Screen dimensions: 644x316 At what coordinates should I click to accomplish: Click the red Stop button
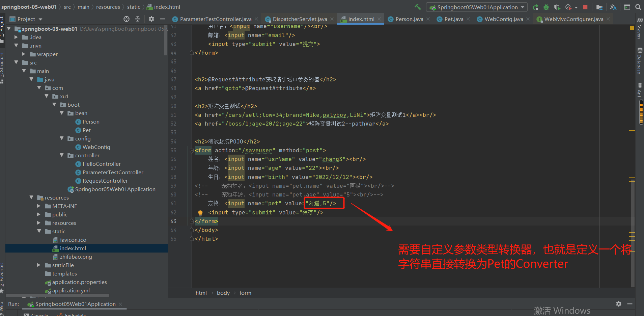(585, 7)
